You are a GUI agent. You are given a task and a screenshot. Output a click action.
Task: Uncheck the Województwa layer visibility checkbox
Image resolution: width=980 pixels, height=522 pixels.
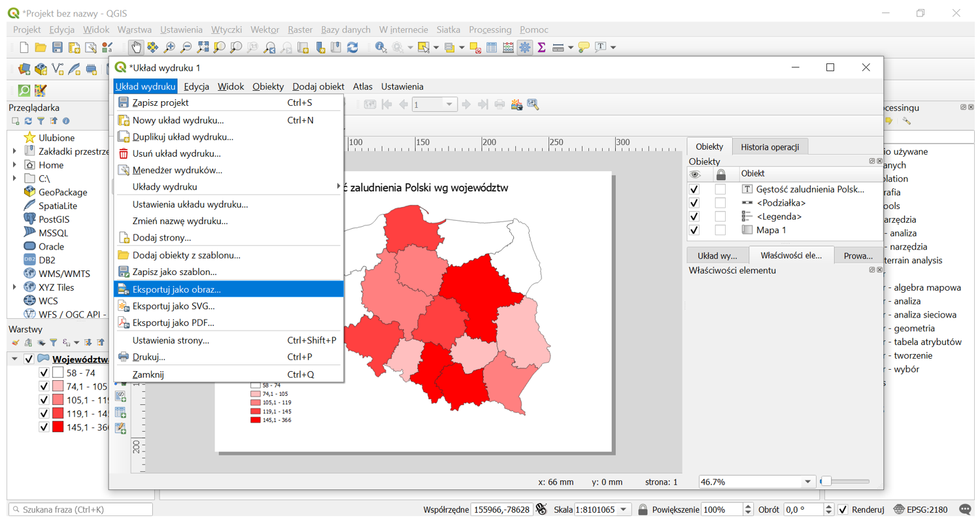[29, 359]
